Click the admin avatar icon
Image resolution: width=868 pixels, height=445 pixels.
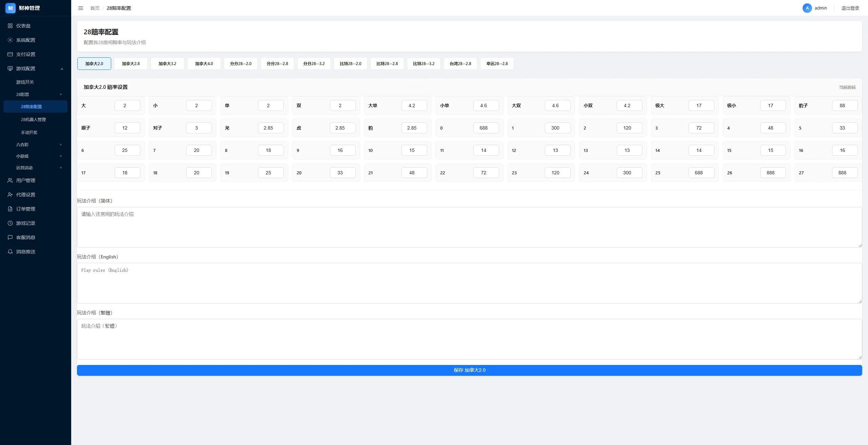[807, 8]
